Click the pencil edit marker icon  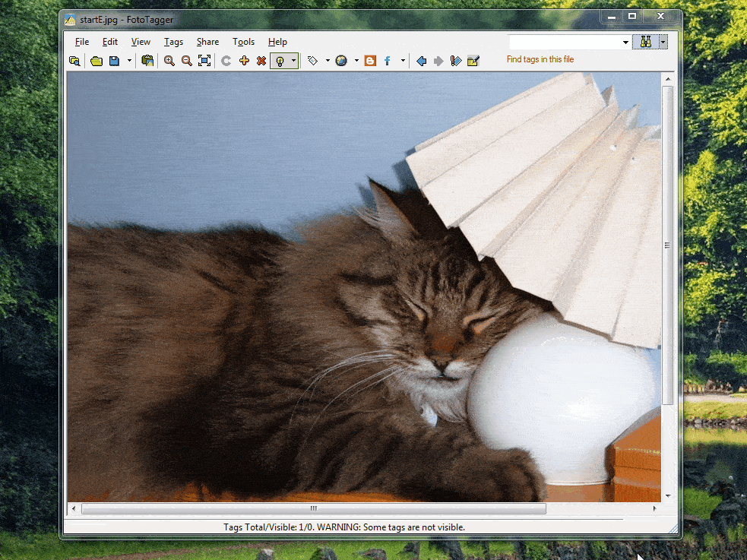tap(456, 61)
